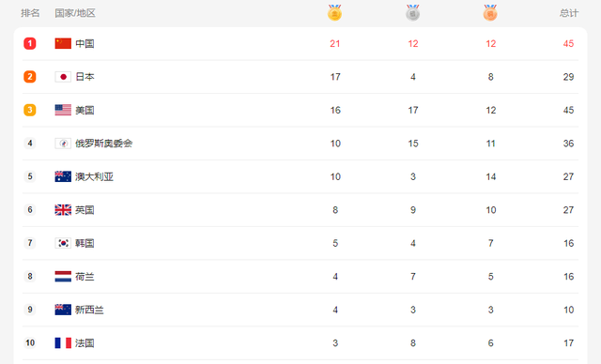The height and width of the screenshot is (364, 601).
Task: Click the silver medal column icon
Action: (413, 12)
